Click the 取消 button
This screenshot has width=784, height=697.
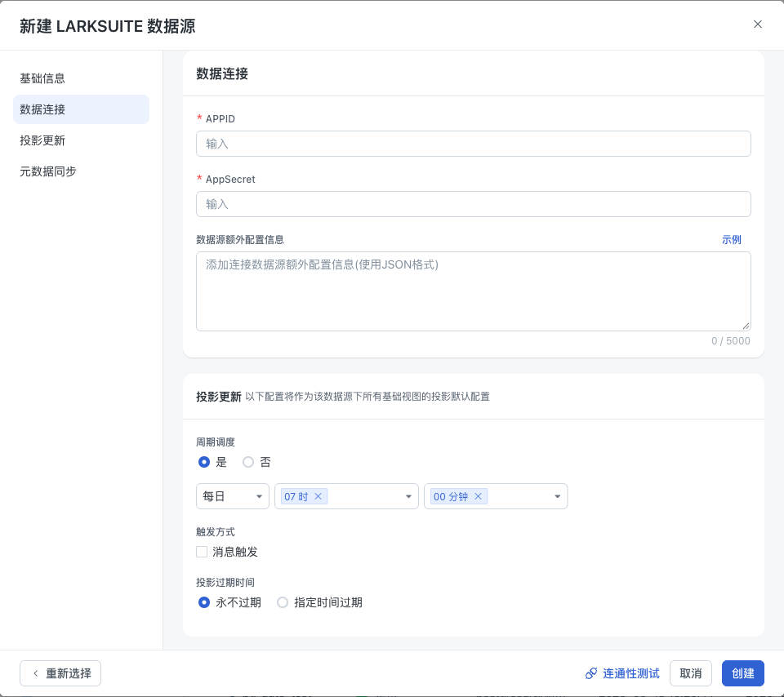coord(691,673)
